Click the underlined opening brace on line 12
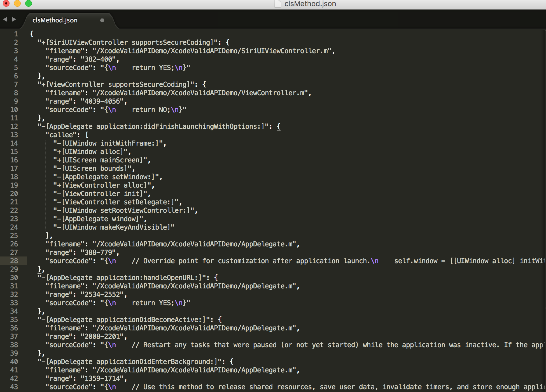The height and width of the screenshot is (392, 546). tap(279, 126)
